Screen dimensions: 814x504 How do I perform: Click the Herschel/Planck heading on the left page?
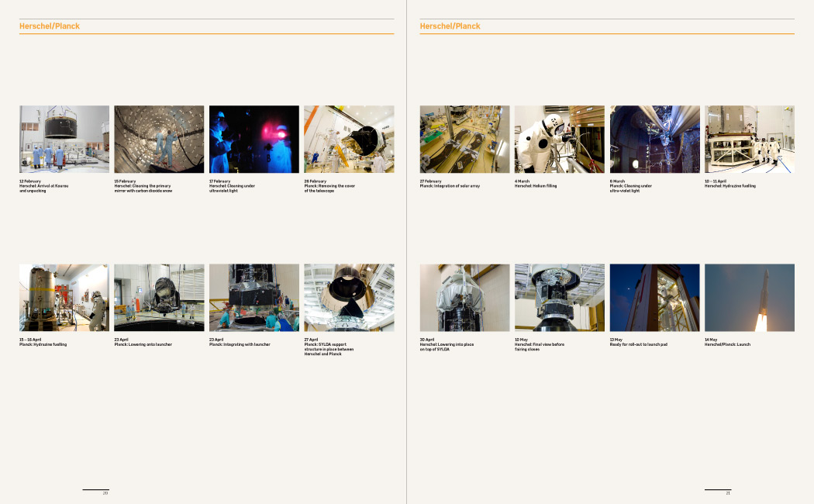click(x=50, y=26)
